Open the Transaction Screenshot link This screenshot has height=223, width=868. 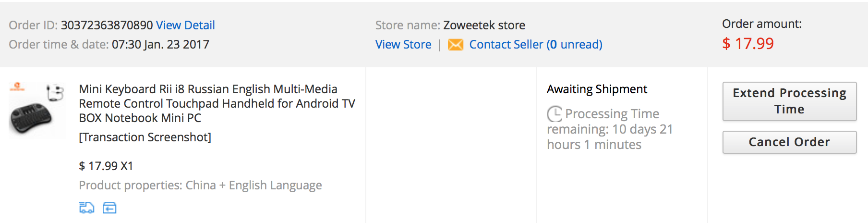tap(145, 137)
